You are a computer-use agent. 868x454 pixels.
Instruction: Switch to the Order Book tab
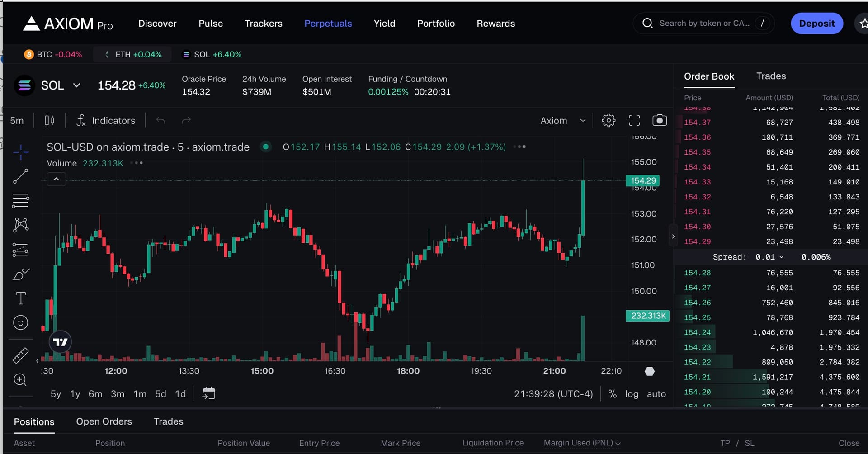(709, 76)
